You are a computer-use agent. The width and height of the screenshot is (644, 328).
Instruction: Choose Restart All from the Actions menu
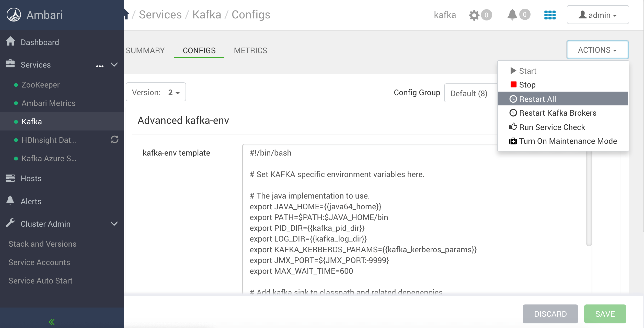(x=563, y=99)
